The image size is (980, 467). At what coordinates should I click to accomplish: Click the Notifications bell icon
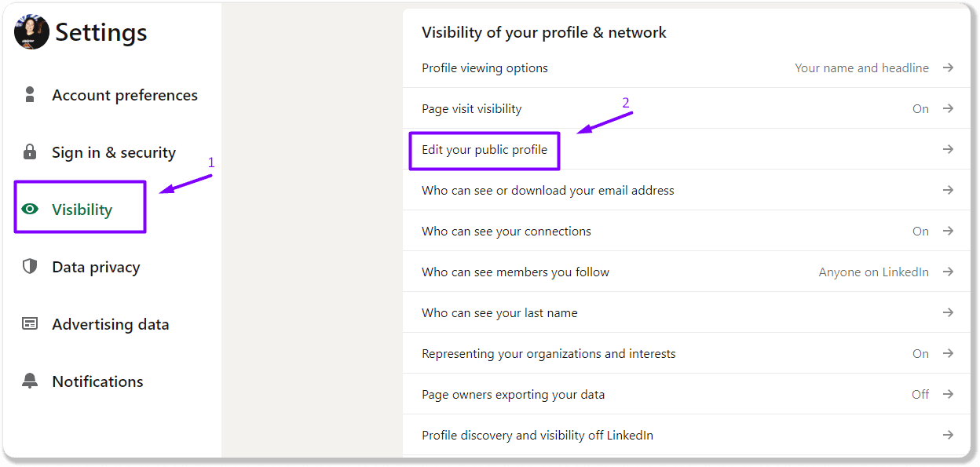tap(30, 381)
